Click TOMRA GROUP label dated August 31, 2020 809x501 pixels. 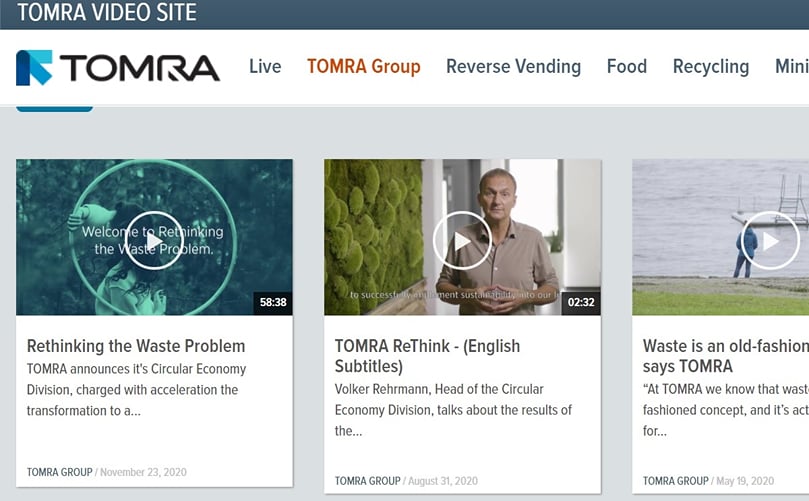(x=367, y=481)
